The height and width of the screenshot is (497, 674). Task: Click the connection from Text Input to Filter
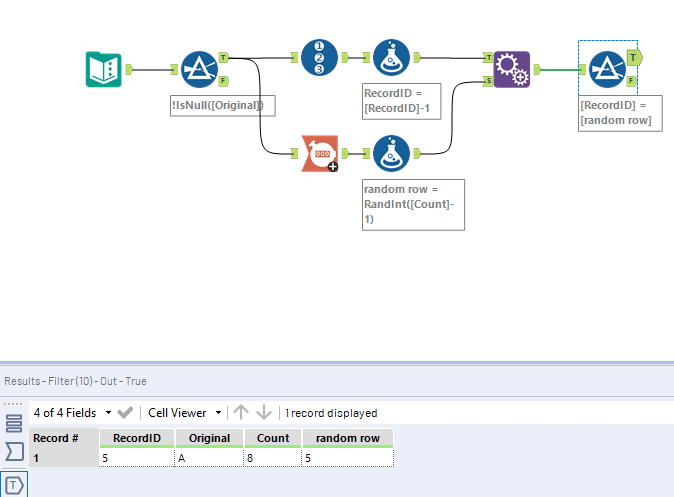click(x=152, y=70)
